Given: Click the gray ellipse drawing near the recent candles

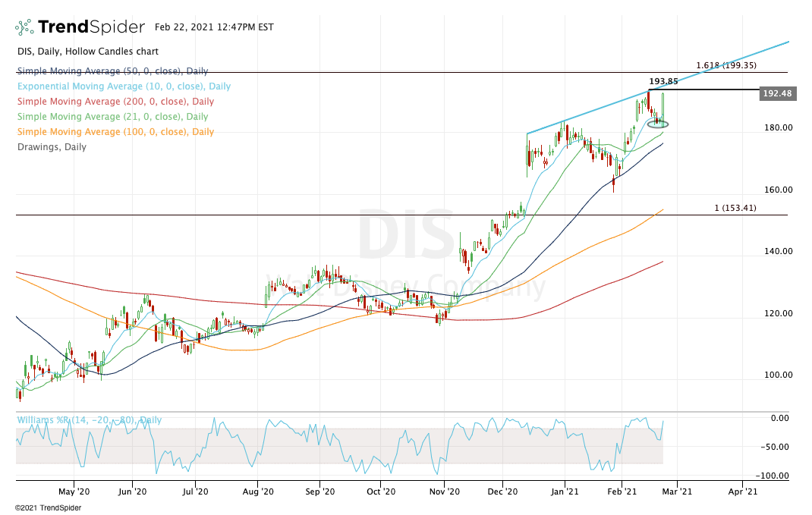Looking at the screenshot, I should (x=658, y=124).
